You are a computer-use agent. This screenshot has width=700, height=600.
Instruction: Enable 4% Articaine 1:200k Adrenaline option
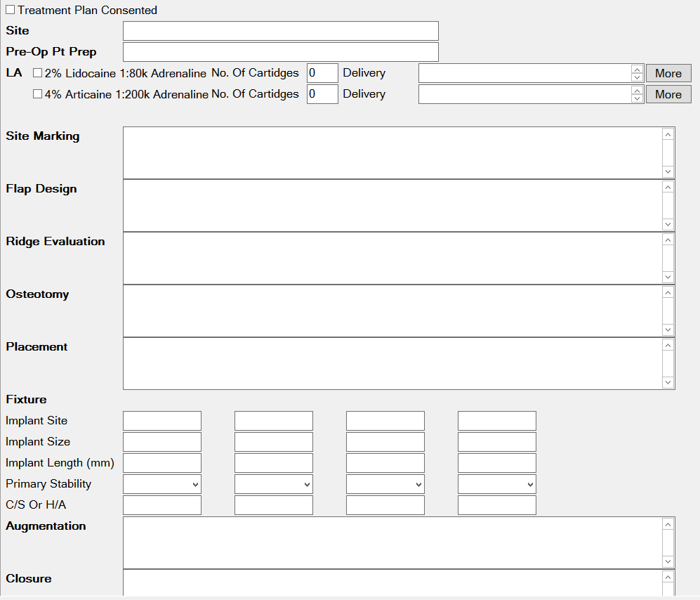[x=38, y=94]
